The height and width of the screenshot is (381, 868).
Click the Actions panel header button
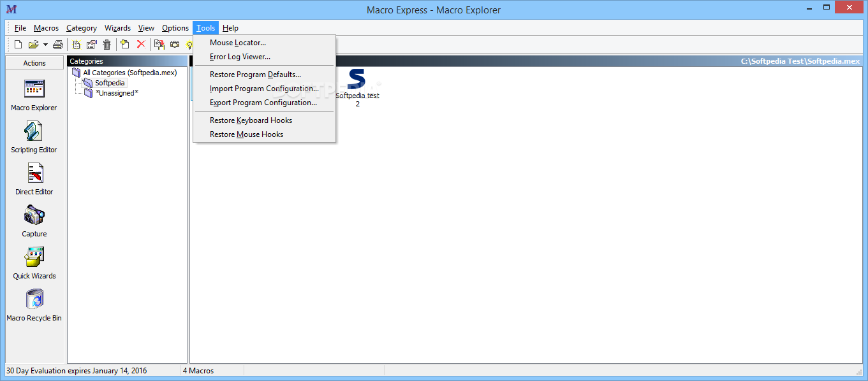click(x=34, y=63)
